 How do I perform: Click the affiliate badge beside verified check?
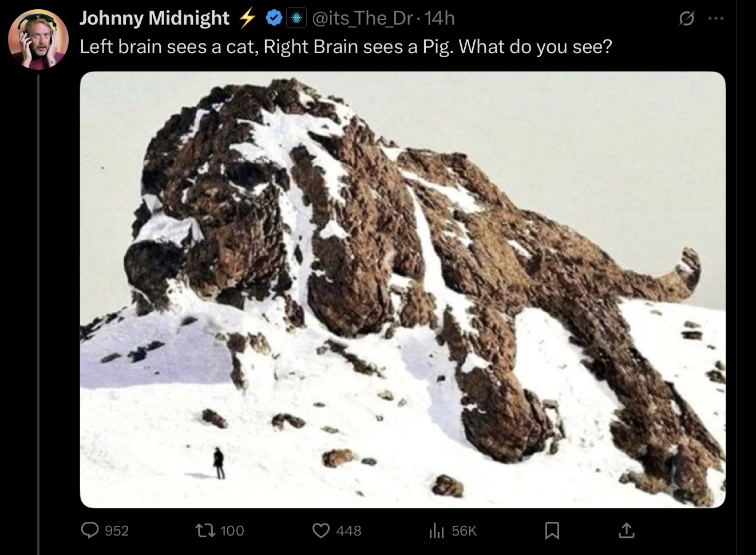[296, 19]
